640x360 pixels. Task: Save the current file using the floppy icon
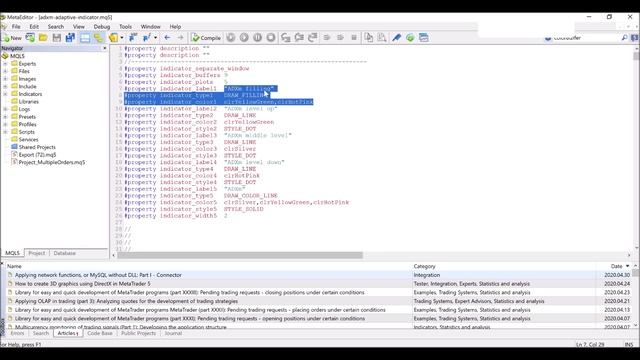pos(57,38)
